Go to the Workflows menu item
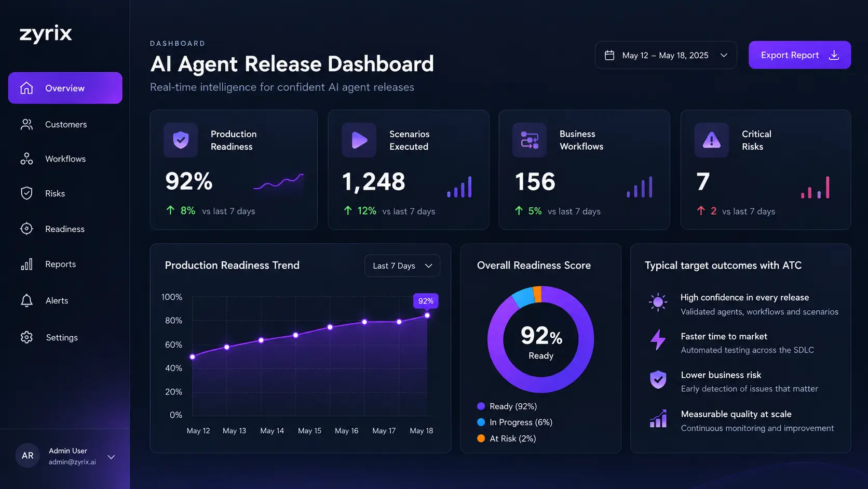Image resolution: width=868 pixels, height=489 pixels. pos(65,158)
